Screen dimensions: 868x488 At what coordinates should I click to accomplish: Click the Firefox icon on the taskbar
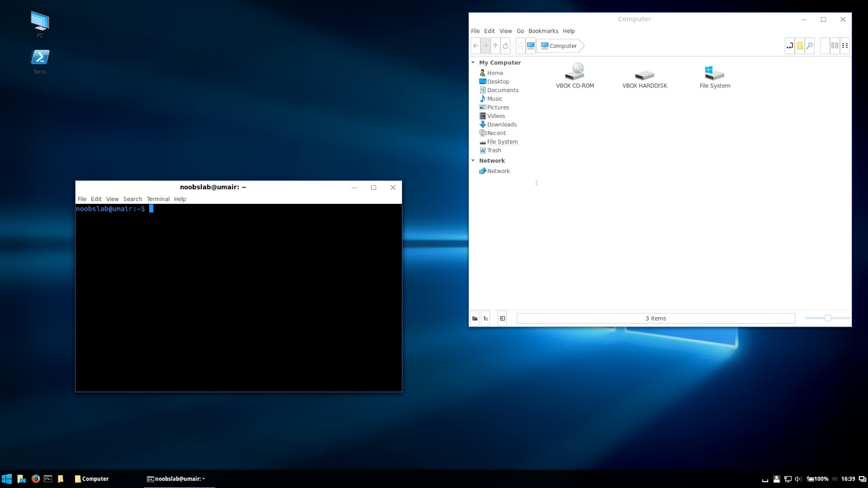click(x=35, y=479)
